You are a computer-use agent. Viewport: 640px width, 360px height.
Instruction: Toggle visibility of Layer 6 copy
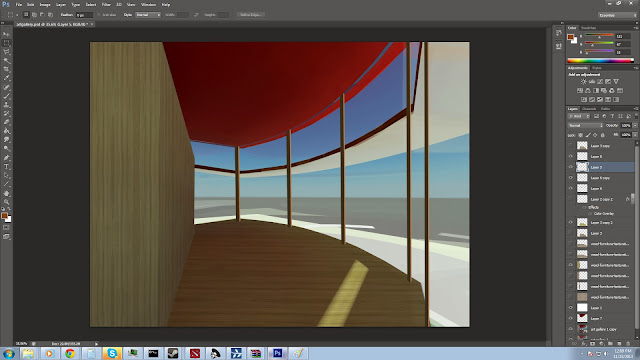point(571,178)
